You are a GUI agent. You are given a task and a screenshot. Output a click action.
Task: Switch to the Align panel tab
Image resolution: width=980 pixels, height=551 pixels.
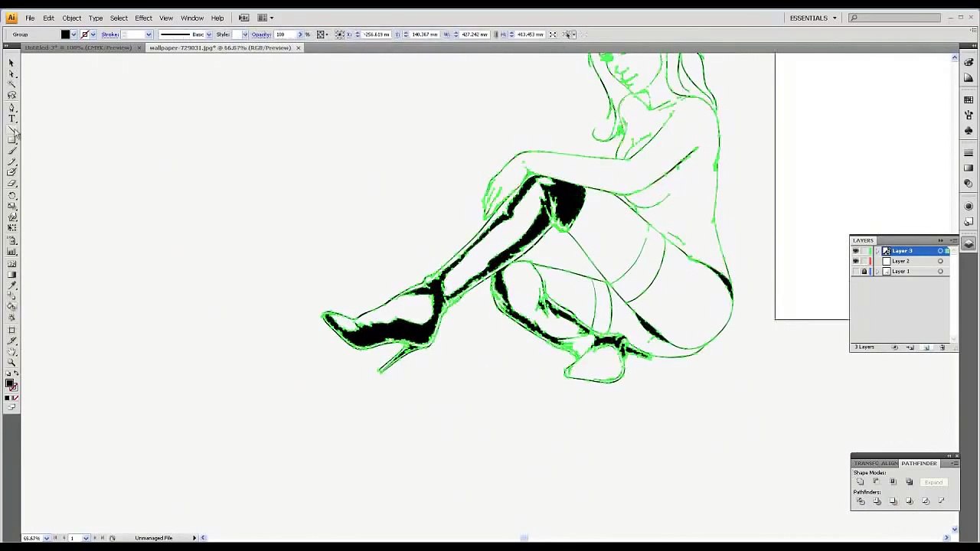point(889,464)
